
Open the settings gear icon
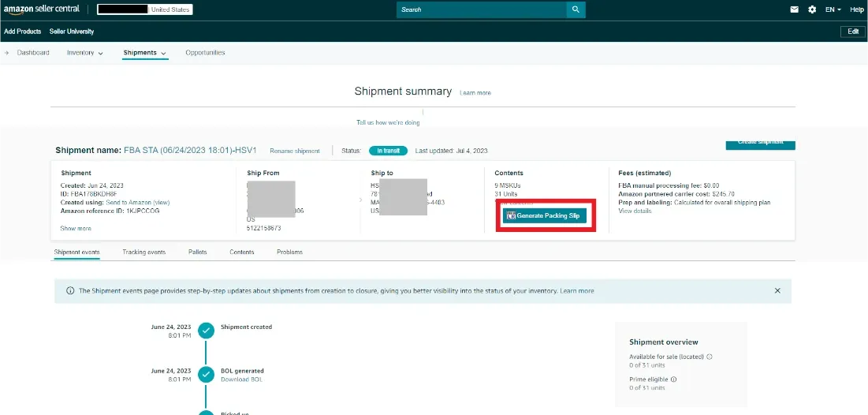(812, 9)
